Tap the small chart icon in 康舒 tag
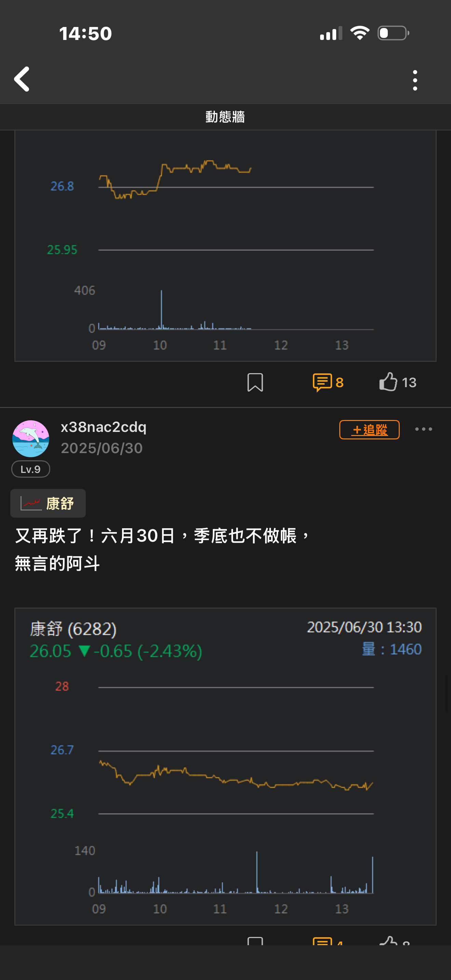 (x=30, y=503)
